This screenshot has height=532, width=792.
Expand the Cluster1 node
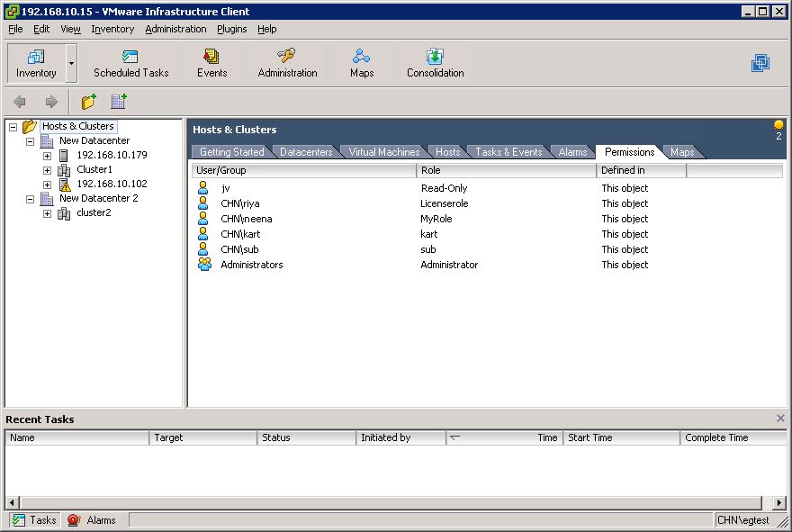pyautogui.click(x=47, y=171)
